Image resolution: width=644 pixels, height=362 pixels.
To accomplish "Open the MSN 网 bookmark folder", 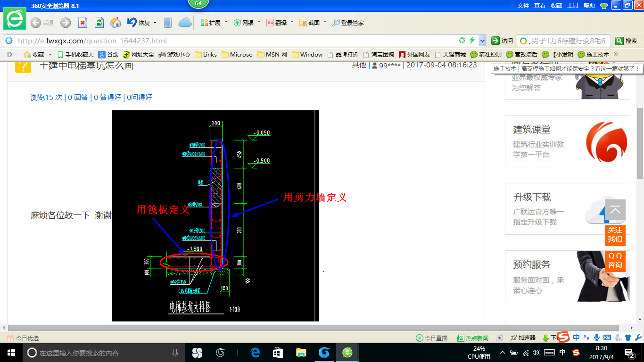I will [x=272, y=55].
